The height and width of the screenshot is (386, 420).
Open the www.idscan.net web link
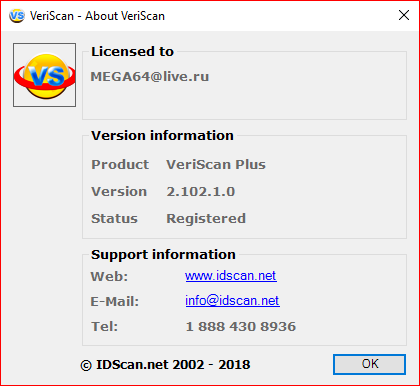(x=231, y=276)
